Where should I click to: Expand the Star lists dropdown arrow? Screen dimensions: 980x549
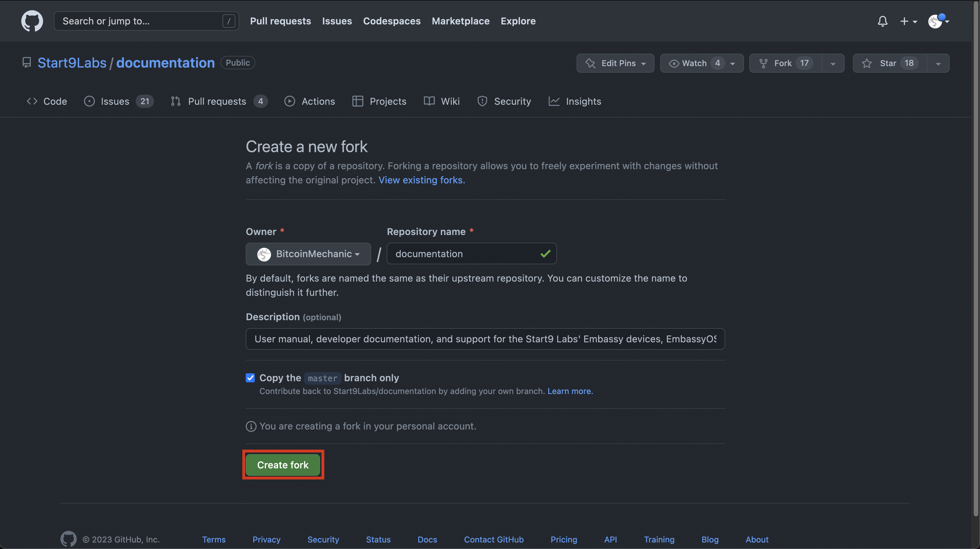[938, 64]
